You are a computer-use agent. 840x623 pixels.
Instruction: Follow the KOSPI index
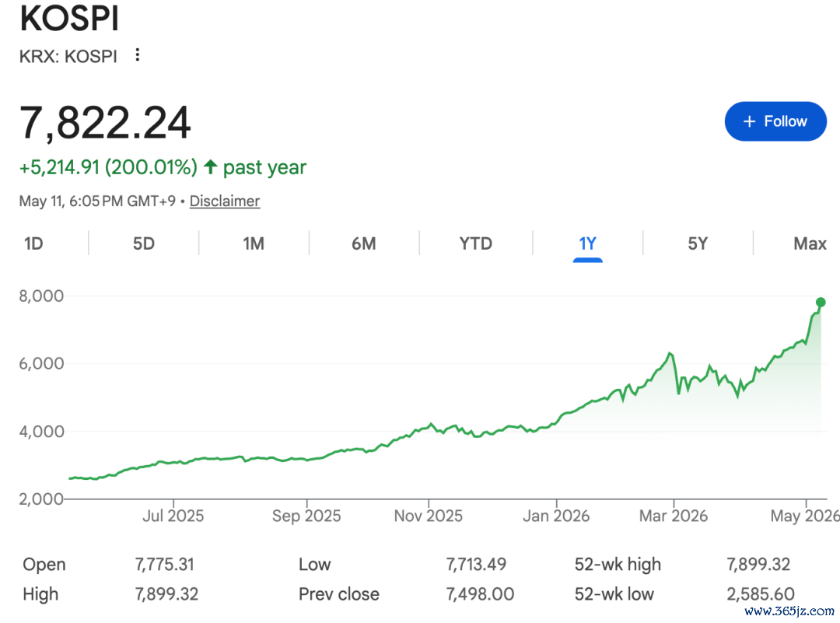pos(775,121)
